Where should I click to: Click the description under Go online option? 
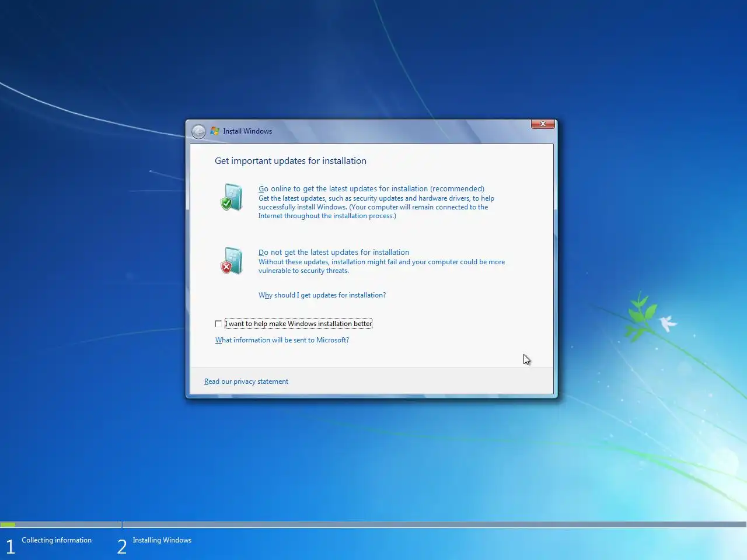coord(376,207)
